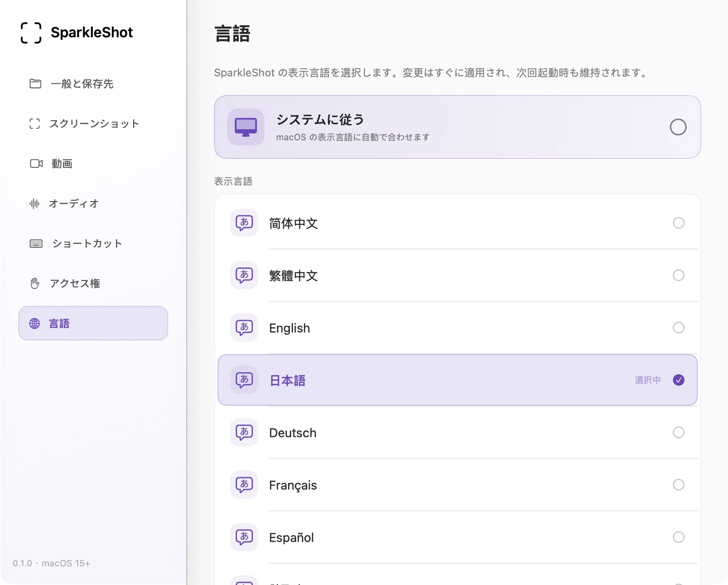Click the language bubble icon for 简体中文
The image size is (728, 585).
[x=244, y=223]
